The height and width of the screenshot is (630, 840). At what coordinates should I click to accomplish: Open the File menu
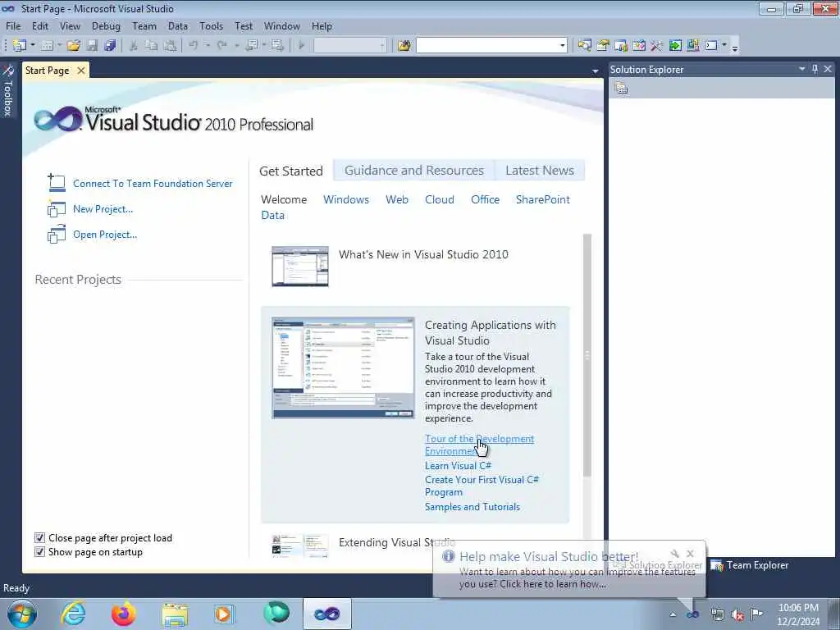coord(13,25)
